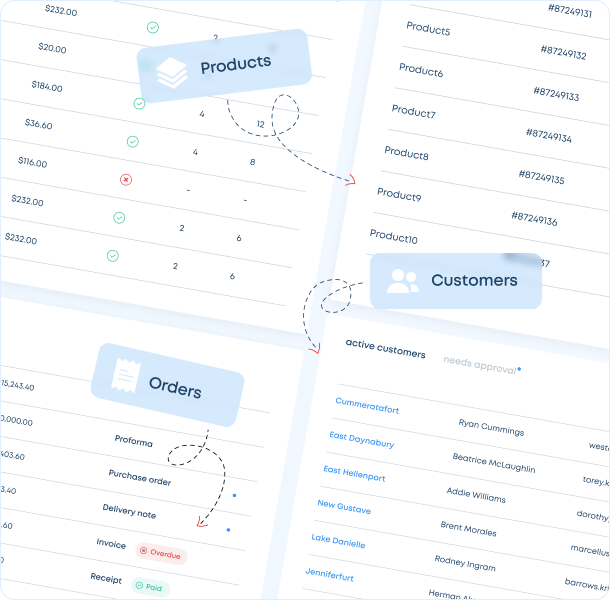The width and height of the screenshot is (610, 600).
Task: Switch to the active customers tab
Action: [x=386, y=349]
